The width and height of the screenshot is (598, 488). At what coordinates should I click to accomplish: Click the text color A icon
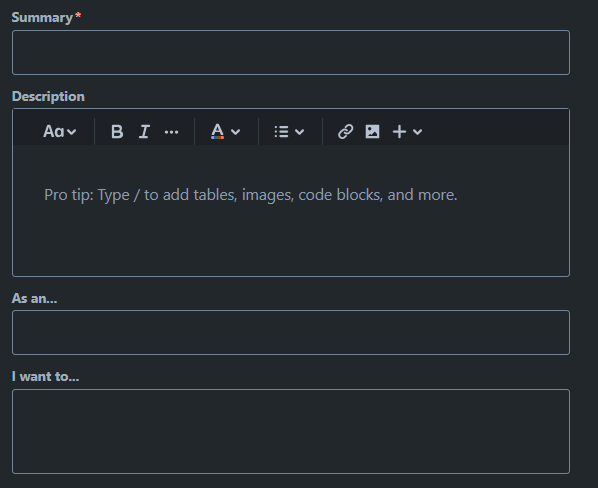(x=217, y=132)
